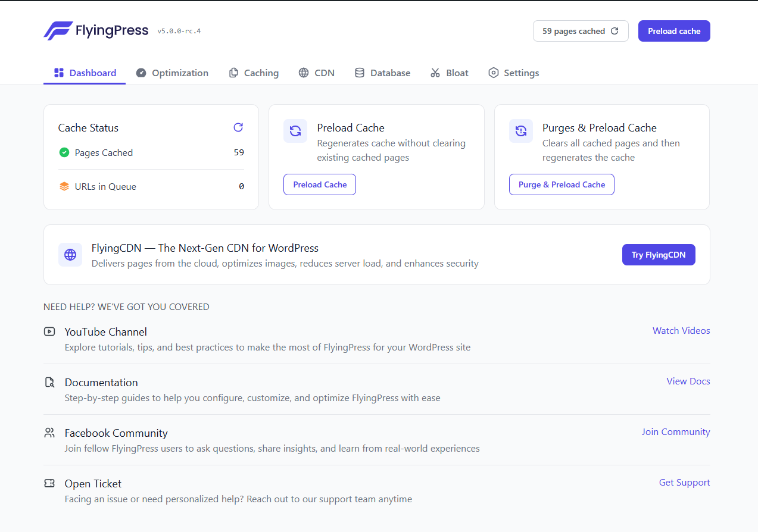Screen dimensions: 758x532
Task: Open the Caching tab
Action: 254,73
